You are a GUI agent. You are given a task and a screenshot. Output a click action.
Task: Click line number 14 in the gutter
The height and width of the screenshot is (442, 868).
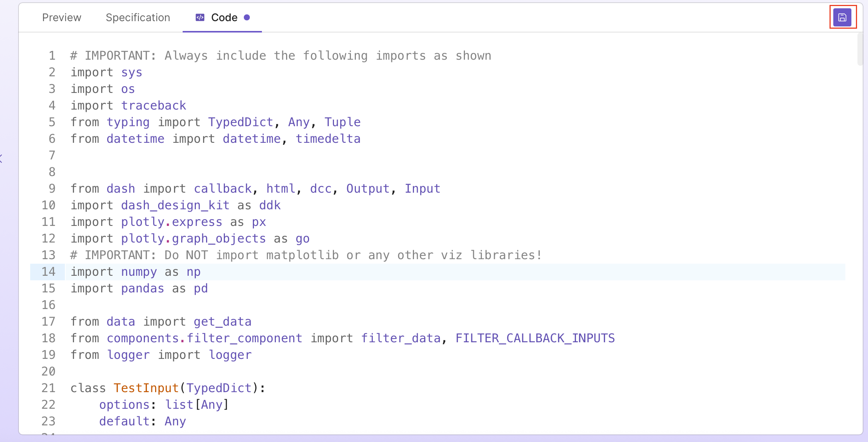click(48, 272)
